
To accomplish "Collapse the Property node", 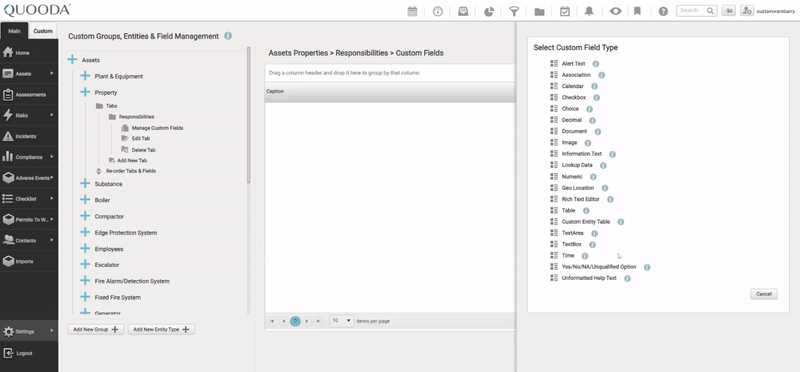I will coord(85,92).
